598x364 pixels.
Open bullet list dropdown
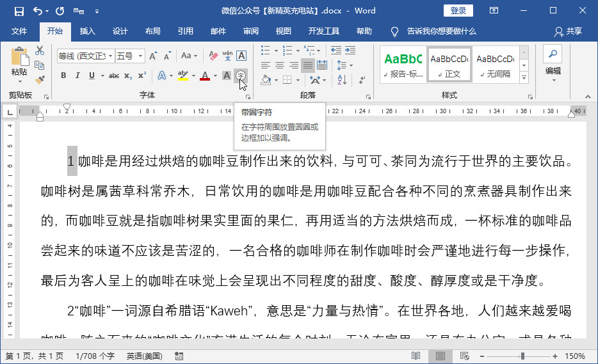(276, 51)
